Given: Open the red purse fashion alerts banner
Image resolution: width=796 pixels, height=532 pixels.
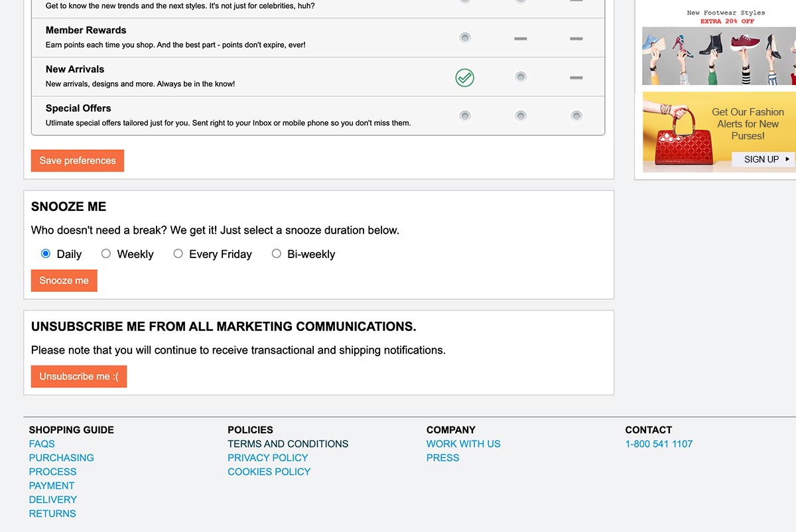Looking at the screenshot, I should [719, 132].
